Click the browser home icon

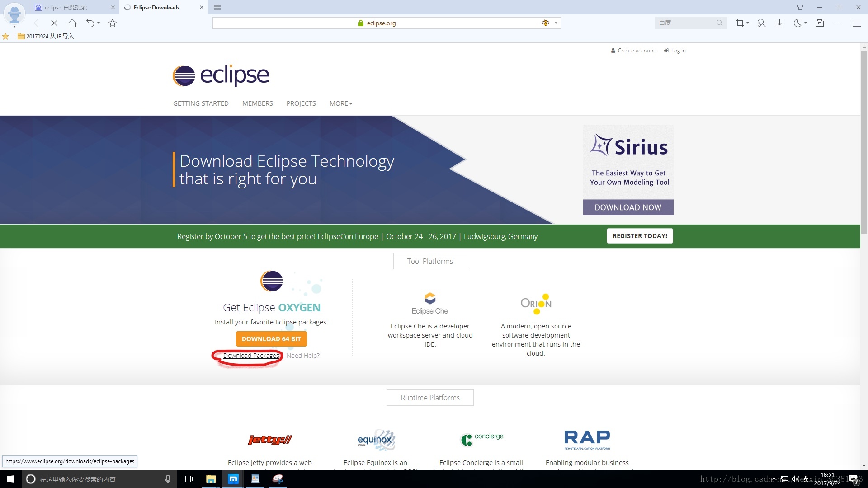pyautogui.click(x=72, y=23)
